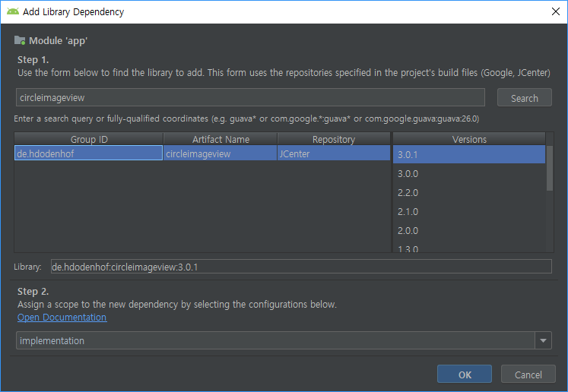Choose version 2.1.0
Viewport: 568px width, 392px height.
(469, 211)
